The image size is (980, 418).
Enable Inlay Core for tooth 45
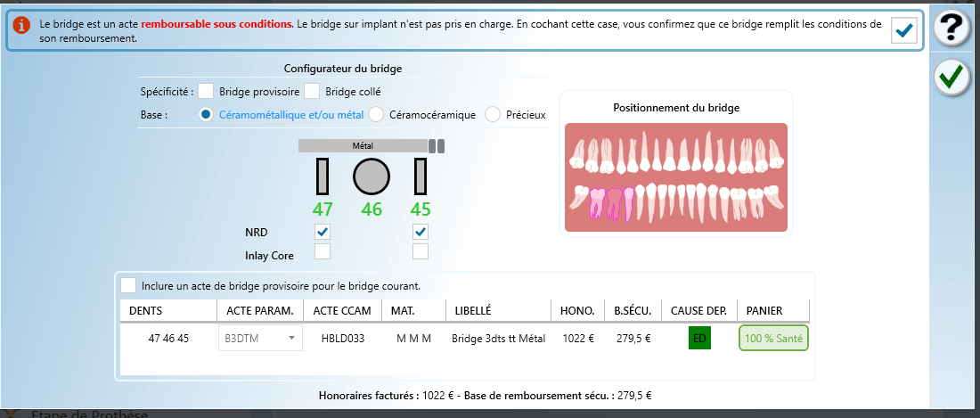(421, 252)
